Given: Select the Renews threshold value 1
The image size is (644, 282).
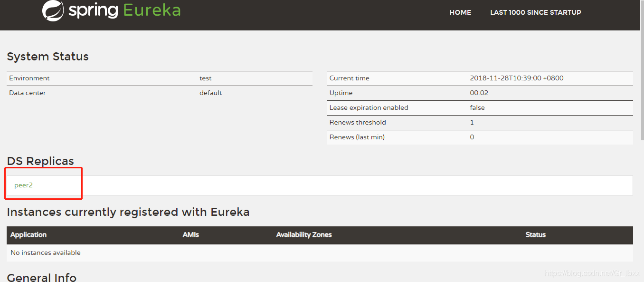Looking at the screenshot, I should pos(472,122).
